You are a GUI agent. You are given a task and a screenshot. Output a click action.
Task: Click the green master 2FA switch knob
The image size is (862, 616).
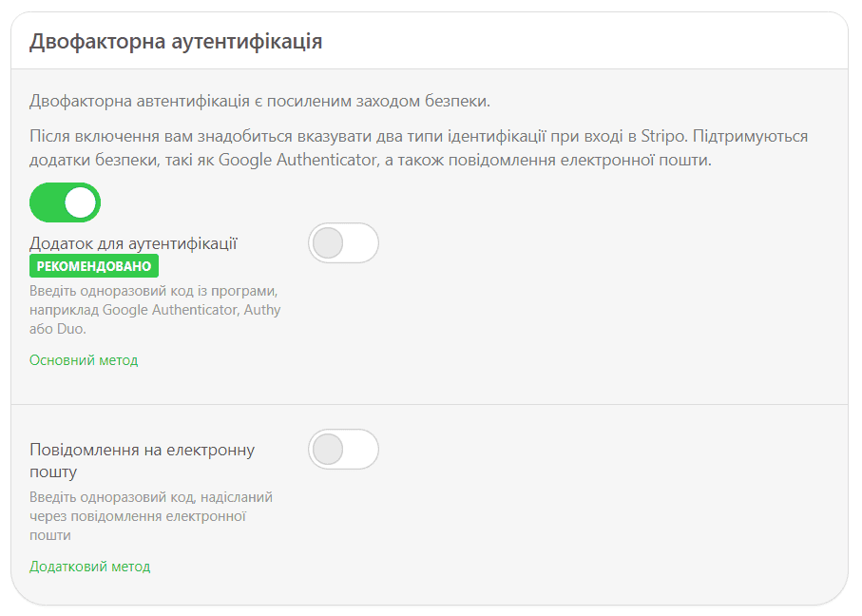point(80,202)
